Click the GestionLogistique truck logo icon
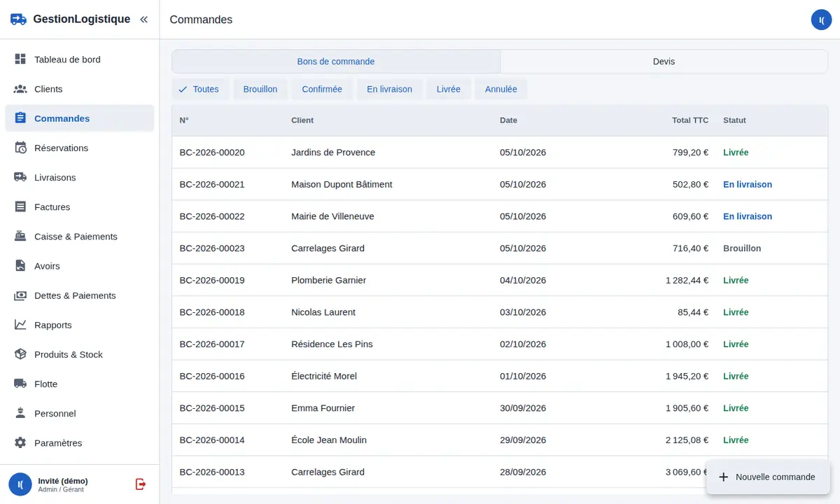 19,20
